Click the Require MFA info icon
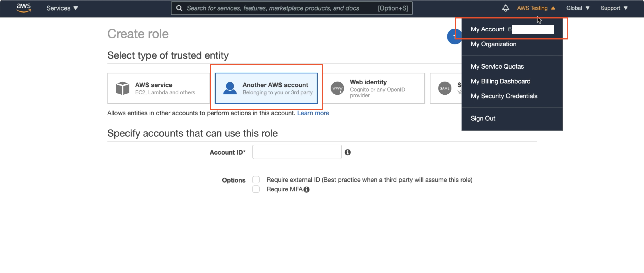644x273 pixels. point(307,190)
